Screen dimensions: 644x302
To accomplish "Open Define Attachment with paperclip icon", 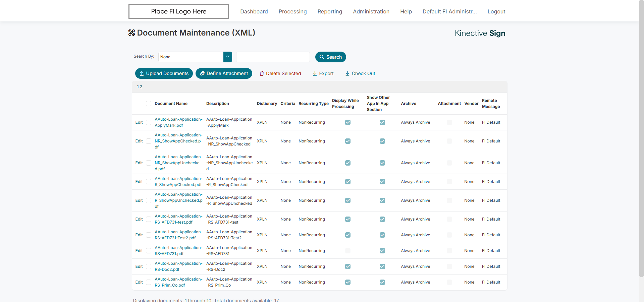I will 224,73.
